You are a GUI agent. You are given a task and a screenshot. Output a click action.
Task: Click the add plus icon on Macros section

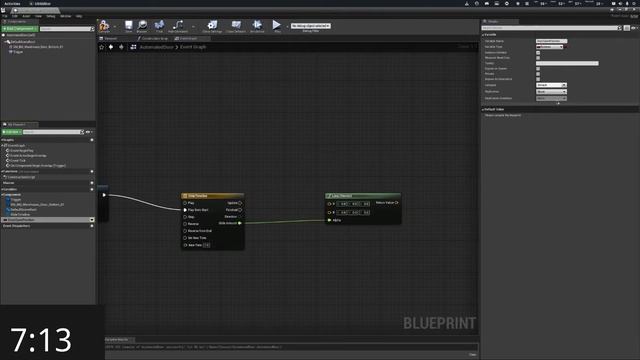(92, 183)
